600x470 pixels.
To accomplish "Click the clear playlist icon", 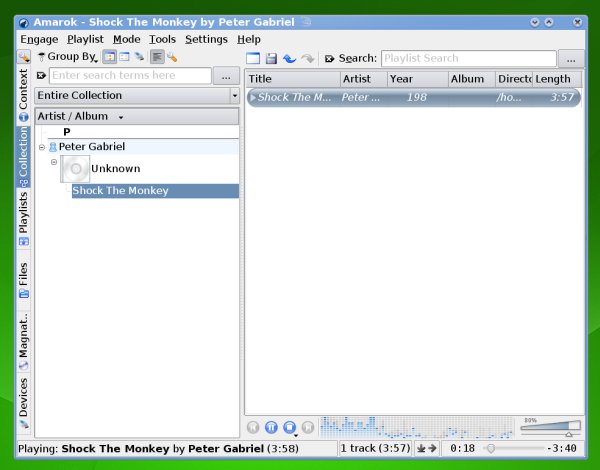I will coord(253,58).
